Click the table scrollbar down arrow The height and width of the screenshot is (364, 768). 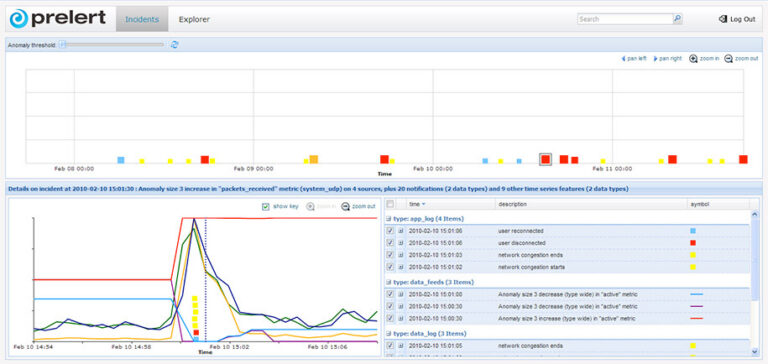tap(754, 352)
